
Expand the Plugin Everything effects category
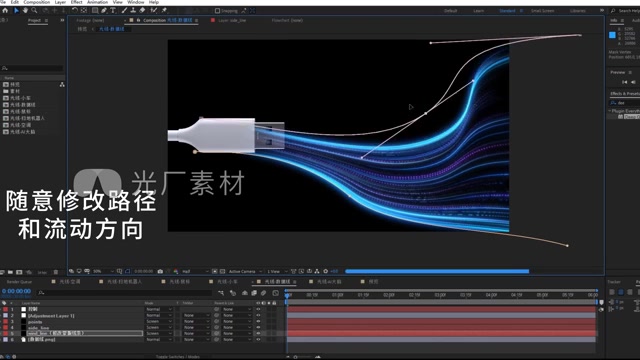610,111
